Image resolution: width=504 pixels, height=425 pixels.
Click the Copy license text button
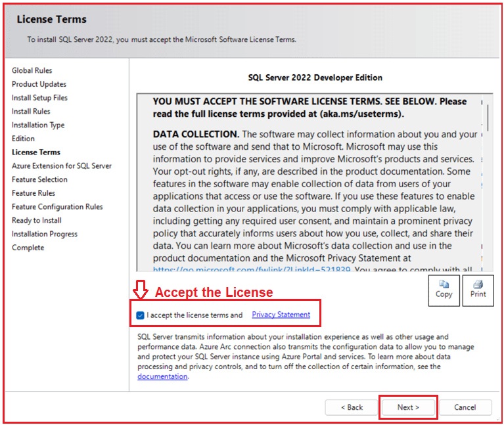444,290
